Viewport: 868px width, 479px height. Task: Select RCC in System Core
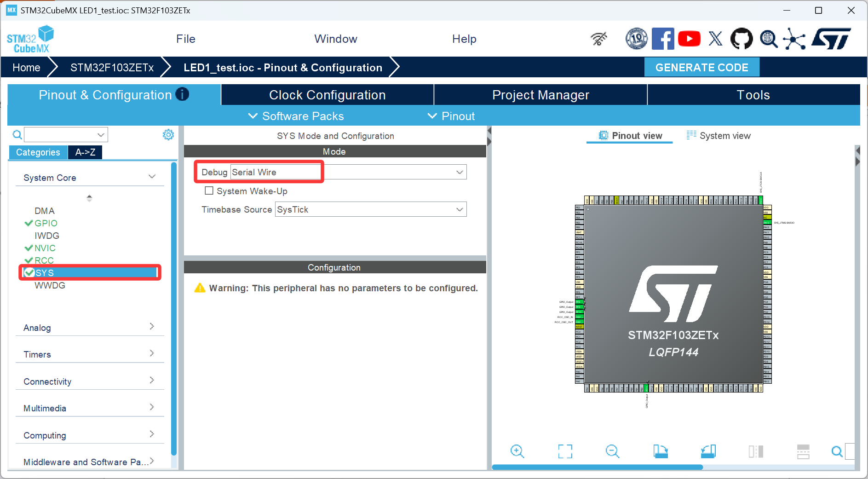(44, 260)
